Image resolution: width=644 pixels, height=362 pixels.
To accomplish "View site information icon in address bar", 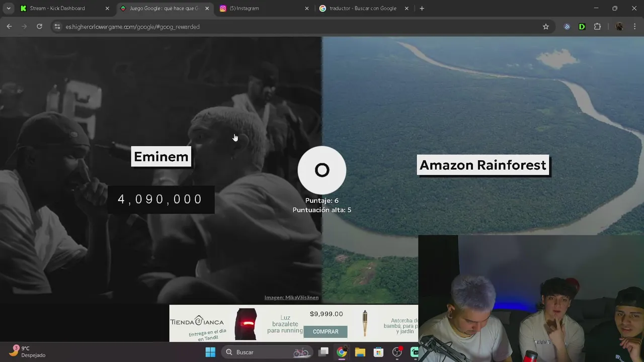I will tap(57, 27).
